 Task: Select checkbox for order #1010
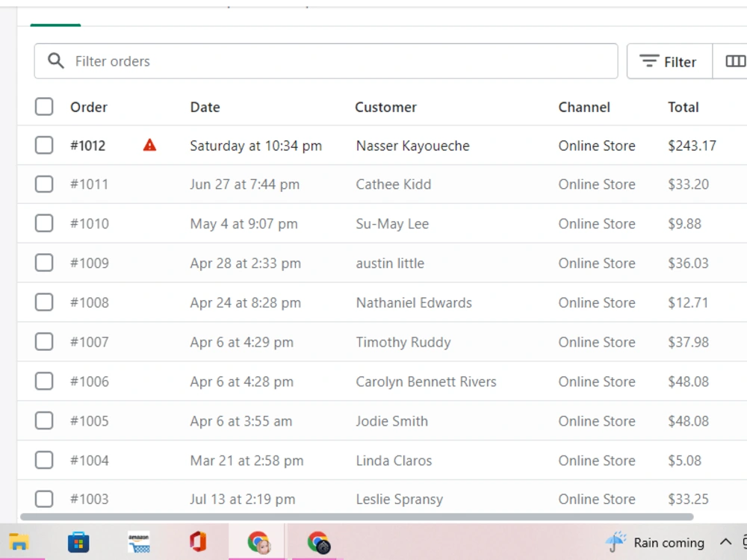pyautogui.click(x=44, y=223)
